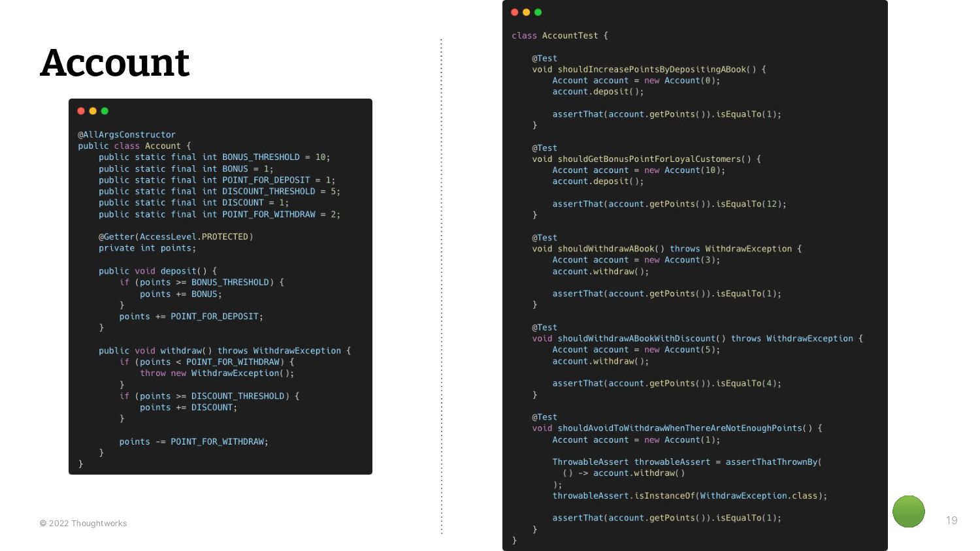Click the "if (points >= BONUS_THRESHOLD) {" line
Screen dimensions: 980x551
pos(202,283)
